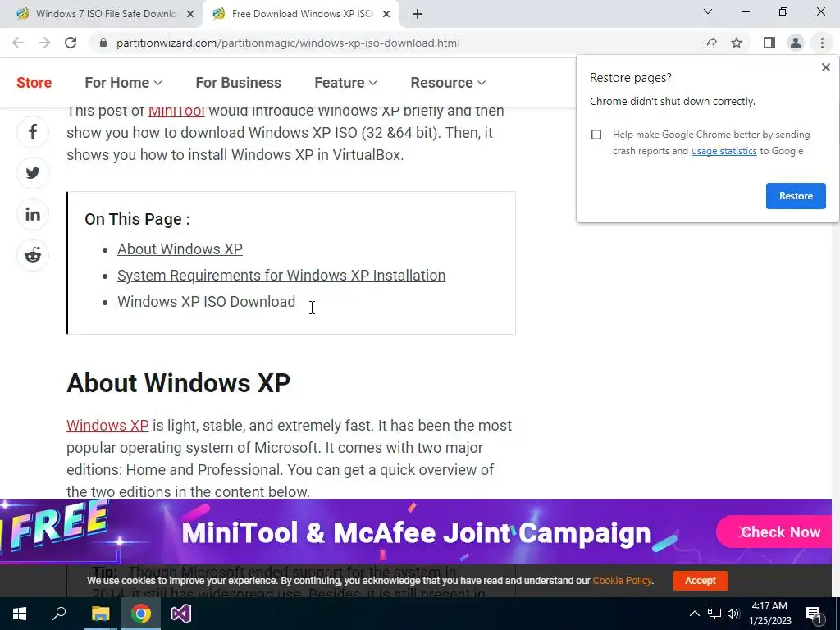The image size is (840, 630).
Task: Go back to previous page
Action: [18, 43]
